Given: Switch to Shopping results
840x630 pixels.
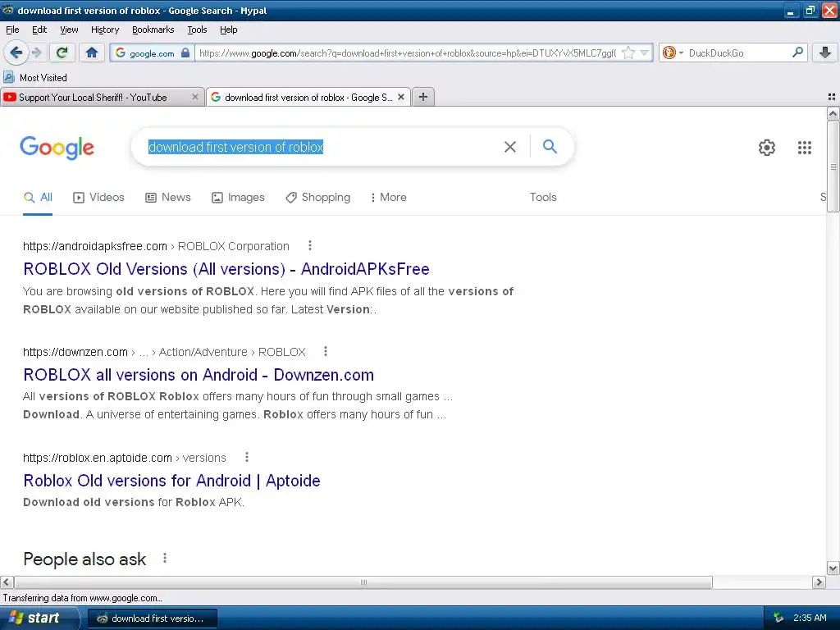Looking at the screenshot, I should [318, 197].
